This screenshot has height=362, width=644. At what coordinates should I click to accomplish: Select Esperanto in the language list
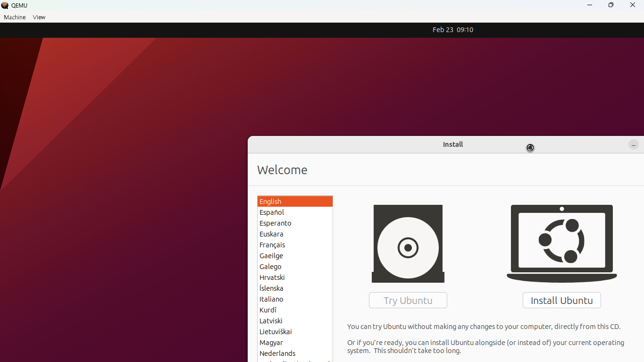click(x=295, y=223)
